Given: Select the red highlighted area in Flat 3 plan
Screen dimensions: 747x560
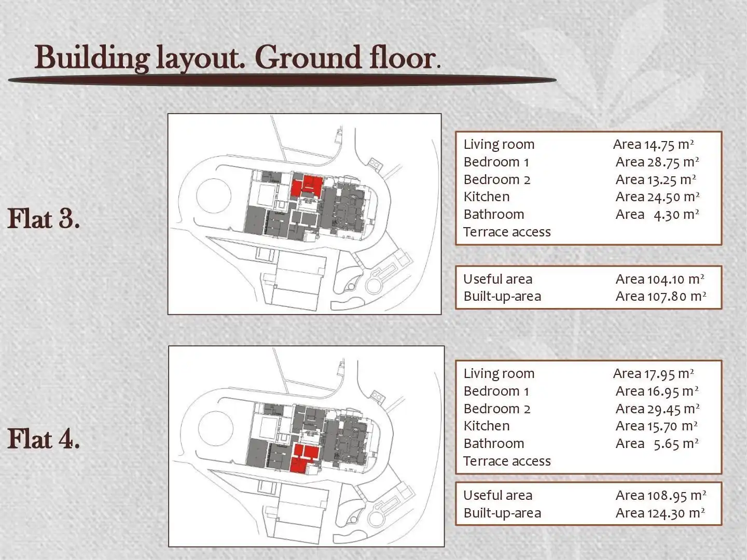Looking at the screenshot, I should 307,186.
